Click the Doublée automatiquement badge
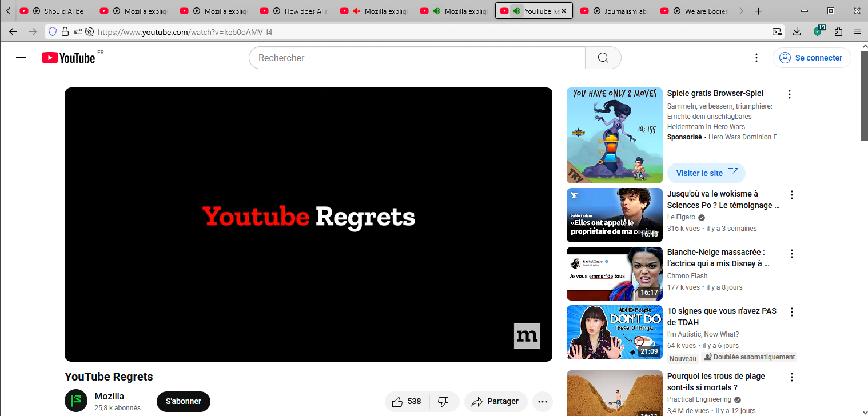The width and height of the screenshot is (868, 416). [x=748, y=357]
